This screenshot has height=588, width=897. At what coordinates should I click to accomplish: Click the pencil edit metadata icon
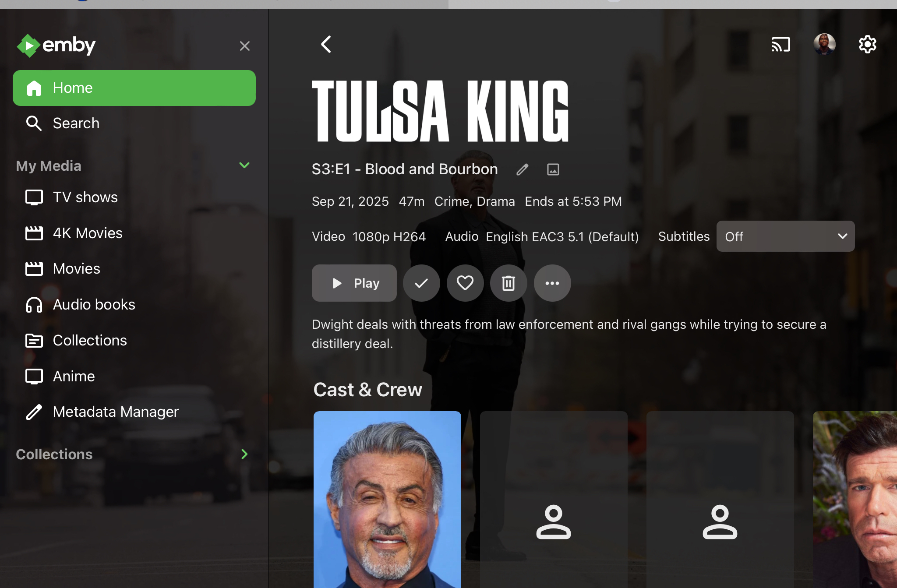click(522, 169)
